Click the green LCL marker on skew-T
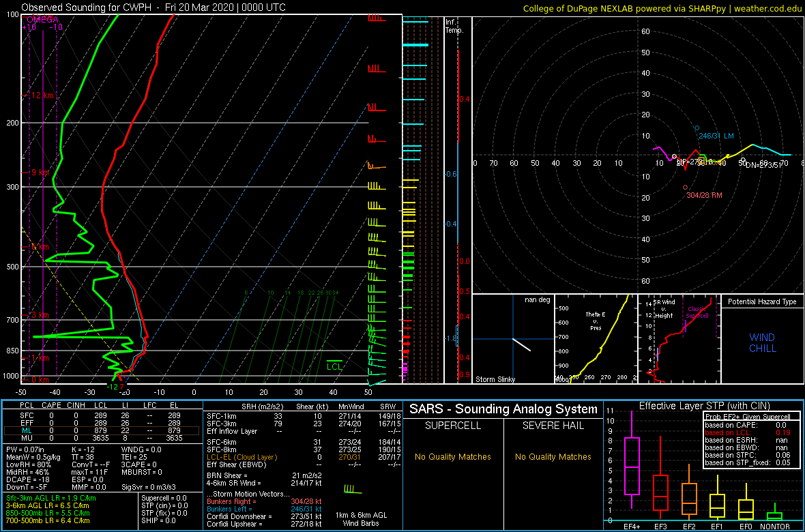 click(x=334, y=364)
